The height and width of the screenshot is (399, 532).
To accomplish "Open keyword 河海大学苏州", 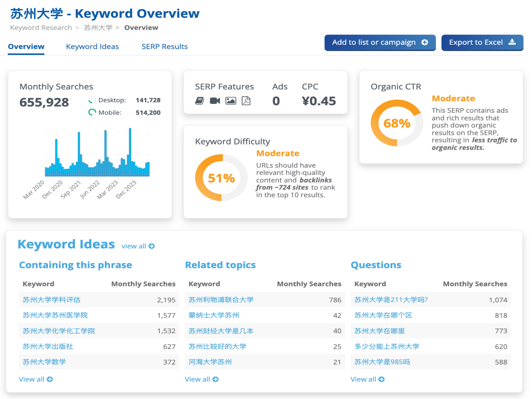I will (x=210, y=362).
